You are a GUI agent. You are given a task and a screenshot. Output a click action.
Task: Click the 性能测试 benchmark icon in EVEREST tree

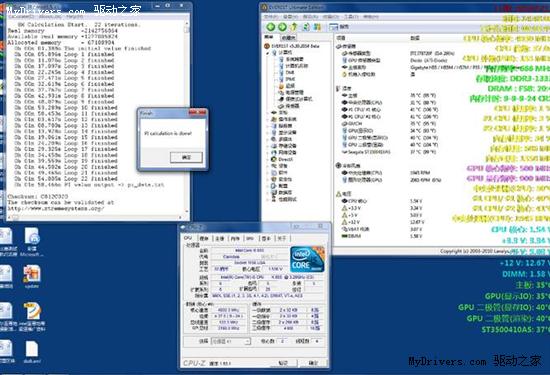(x=274, y=199)
